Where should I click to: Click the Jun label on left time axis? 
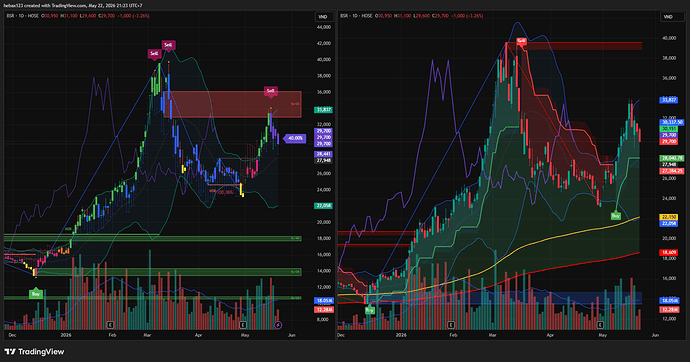[x=291, y=335]
